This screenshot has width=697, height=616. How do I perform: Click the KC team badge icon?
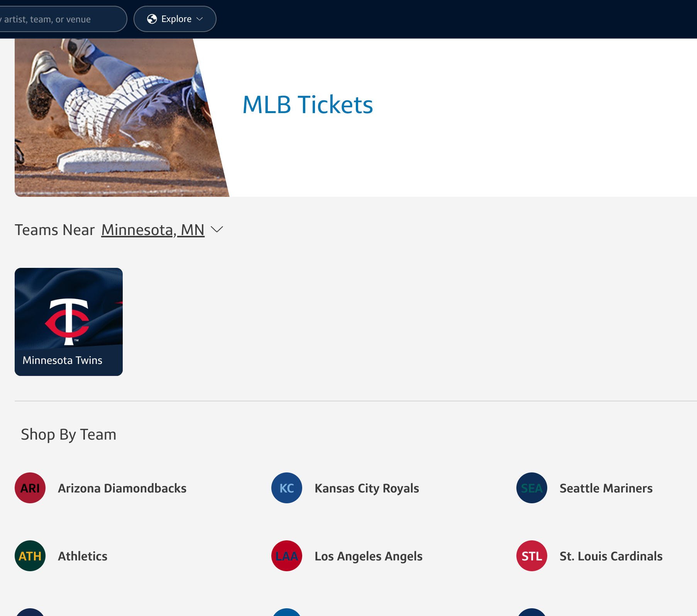click(287, 488)
